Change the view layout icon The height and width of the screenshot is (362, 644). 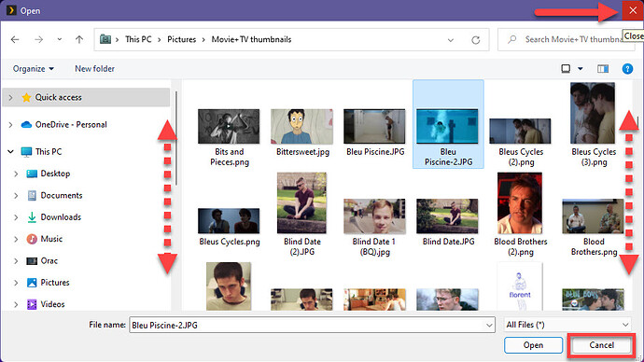(x=566, y=68)
